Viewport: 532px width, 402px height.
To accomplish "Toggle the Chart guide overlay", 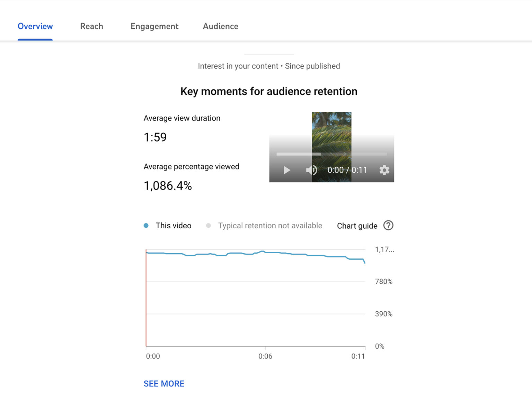I will coord(357,226).
